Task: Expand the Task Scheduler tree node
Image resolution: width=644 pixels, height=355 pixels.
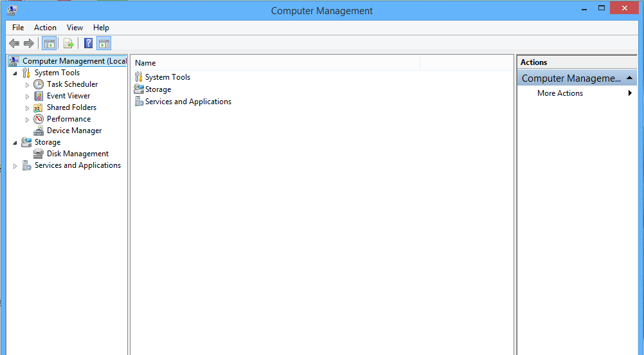Action: click(27, 84)
